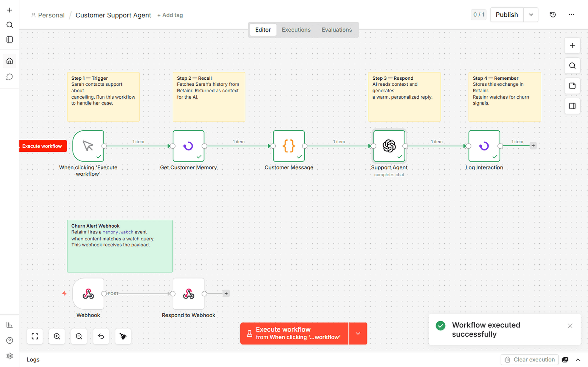Collapse the Logs panel chevron
This screenshot has height=367, width=588.
pos(578,359)
